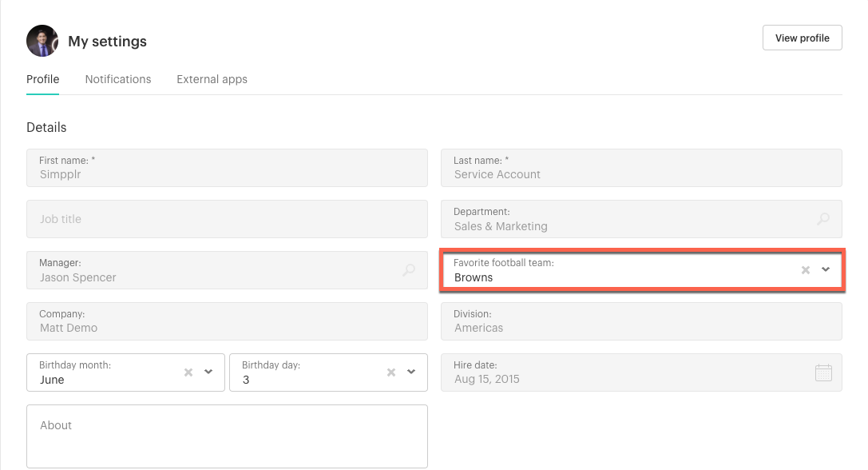Open the Birthday day dropdown
Screen dimensions: 868x470
[x=411, y=372]
